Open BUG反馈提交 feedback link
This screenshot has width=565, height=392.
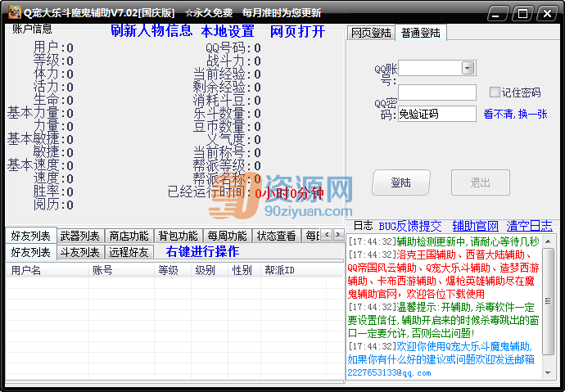pyautogui.click(x=410, y=226)
